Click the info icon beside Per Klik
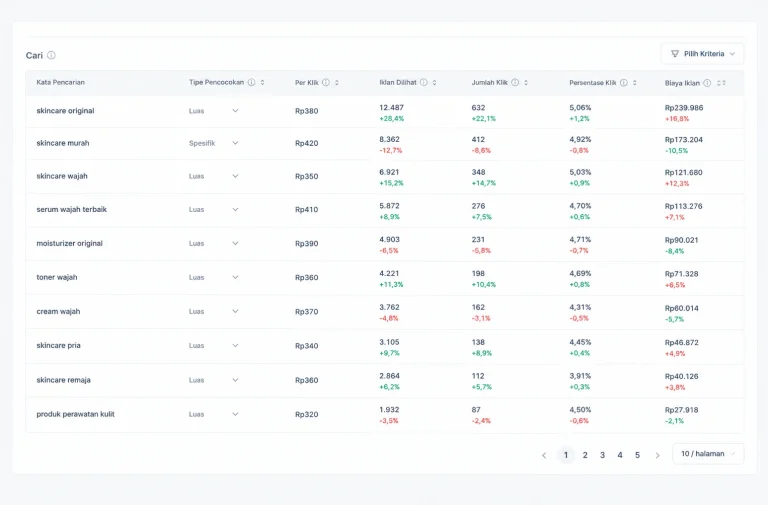Image resolution: width=768 pixels, height=505 pixels. point(326,82)
